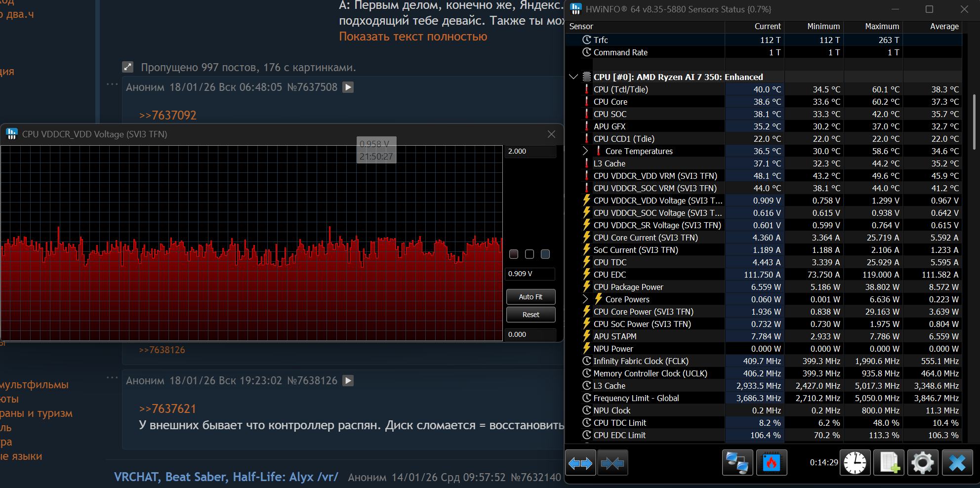Click the play icon after №7638126
Screen dimensions: 980x488
point(348,381)
